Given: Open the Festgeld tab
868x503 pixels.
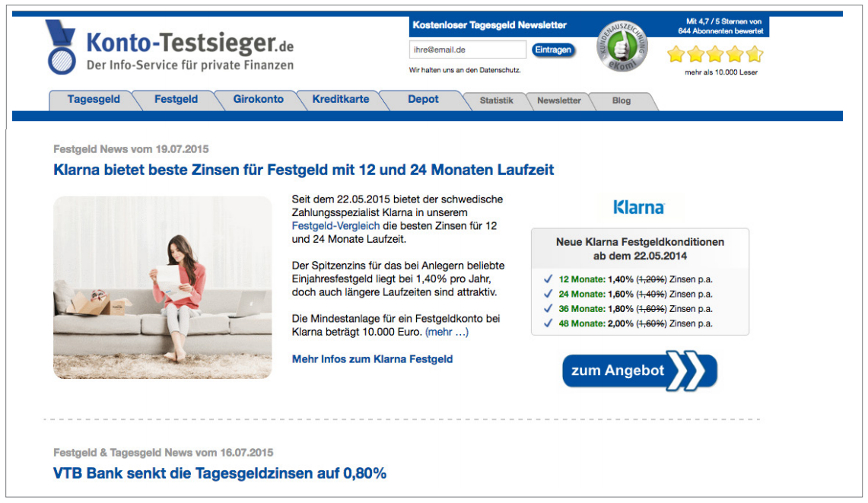Looking at the screenshot, I should (x=176, y=100).
